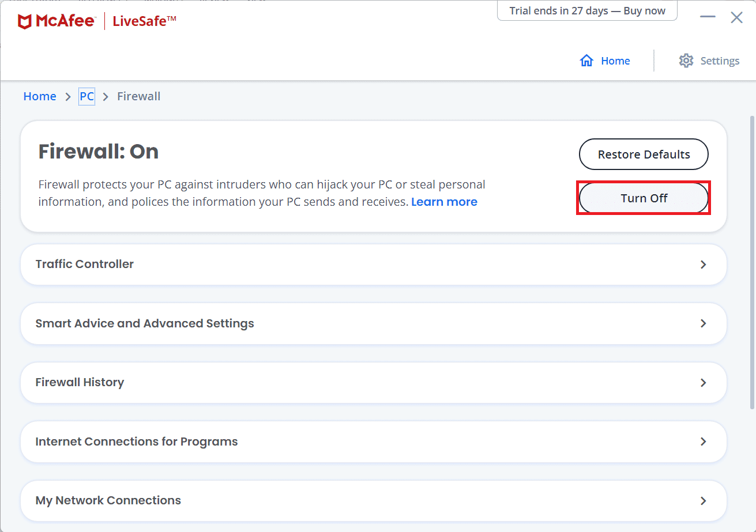Open Smart Advice and Advanced Settings

click(x=374, y=323)
